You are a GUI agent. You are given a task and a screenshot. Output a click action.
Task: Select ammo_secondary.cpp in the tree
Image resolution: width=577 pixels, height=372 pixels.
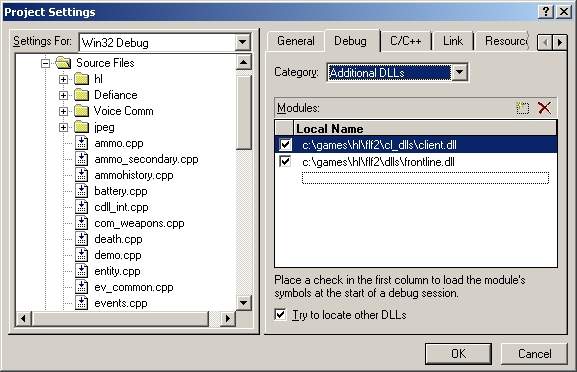click(146, 159)
